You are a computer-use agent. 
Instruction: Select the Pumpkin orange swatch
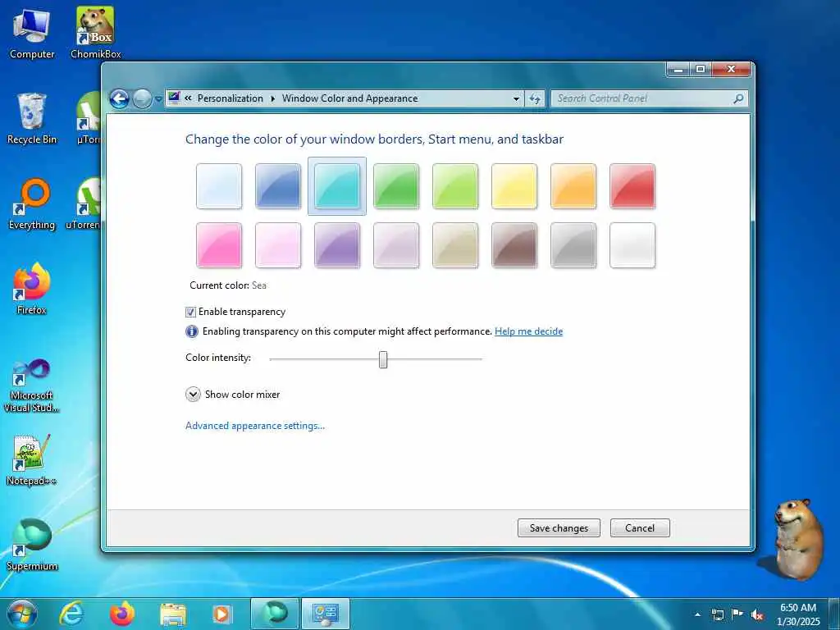click(x=573, y=186)
